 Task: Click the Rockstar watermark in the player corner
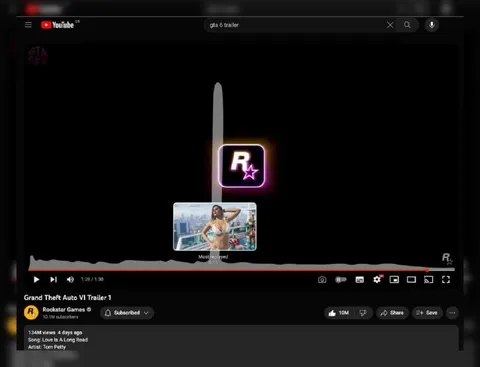pos(447,258)
